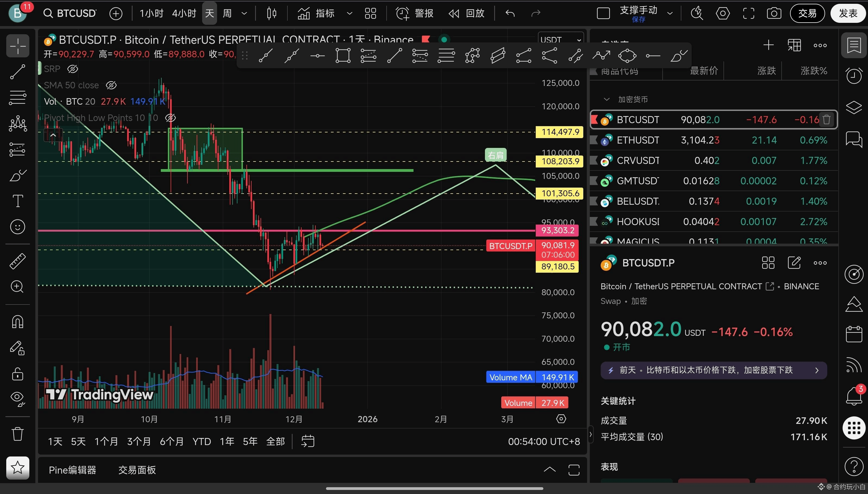868x494 pixels.
Task: Open BTCUSD symbol search
Action: tap(70, 14)
